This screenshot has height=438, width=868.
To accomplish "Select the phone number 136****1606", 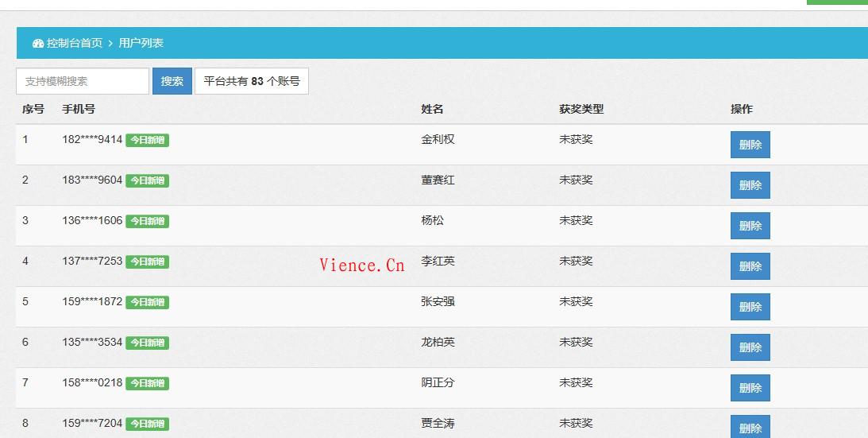I will 92,220.
